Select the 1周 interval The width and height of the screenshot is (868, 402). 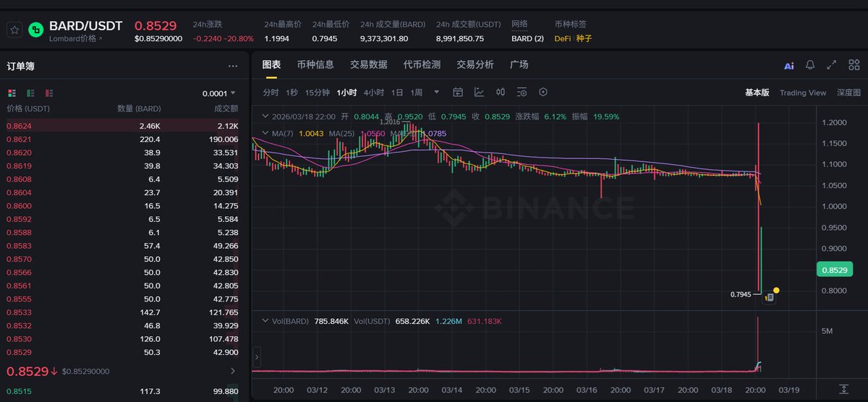click(417, 93)
